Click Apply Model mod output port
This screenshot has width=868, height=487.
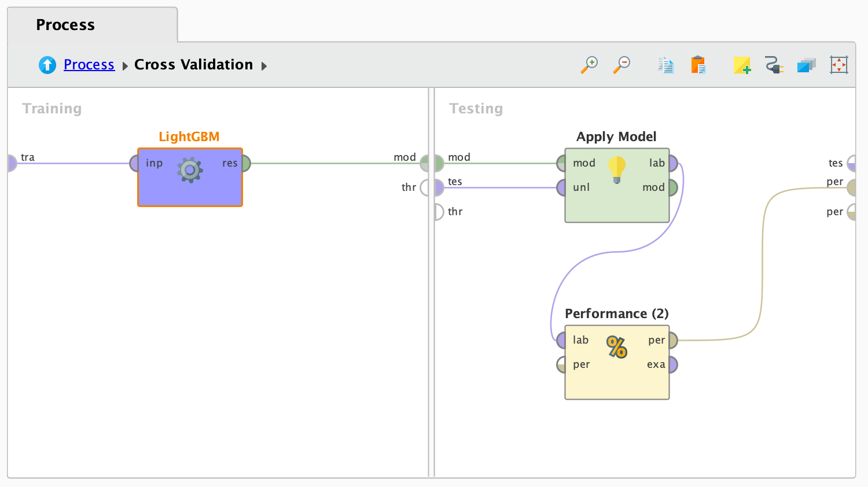point(672,187)
